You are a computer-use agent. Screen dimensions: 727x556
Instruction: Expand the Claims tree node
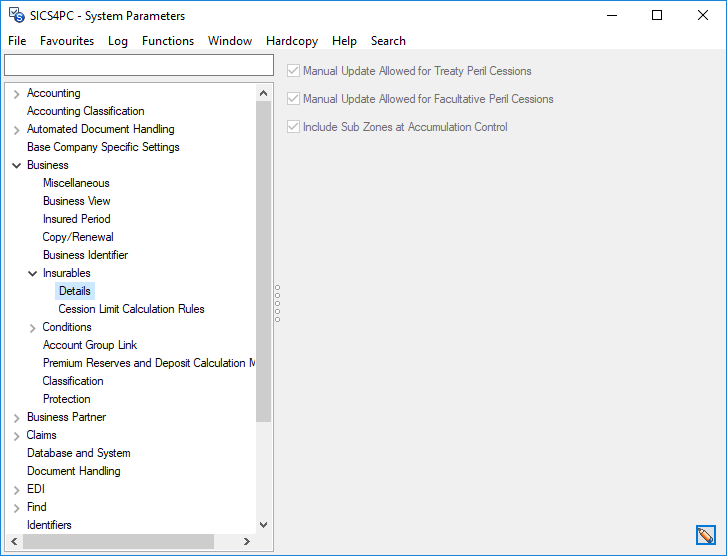pos(17,436)
